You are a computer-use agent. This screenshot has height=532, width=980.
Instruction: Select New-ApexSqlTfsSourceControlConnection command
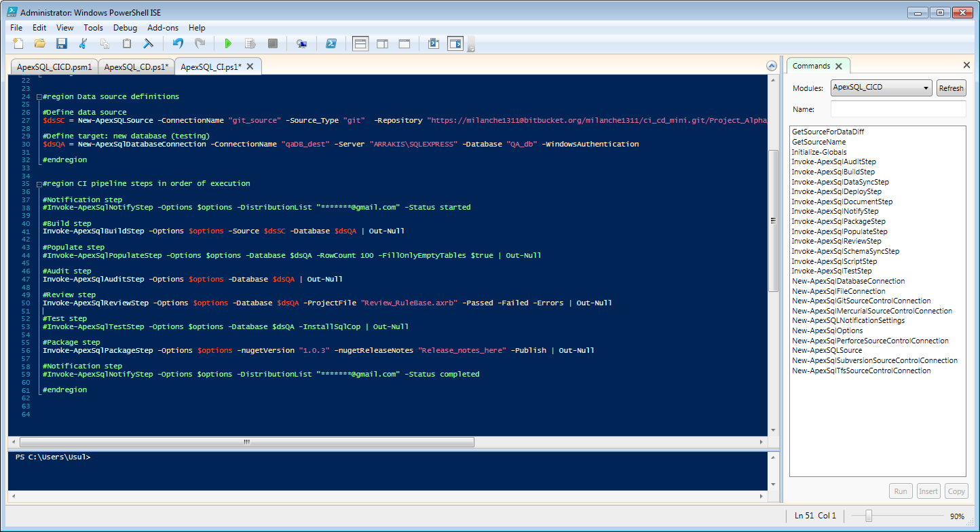point(861,370)
